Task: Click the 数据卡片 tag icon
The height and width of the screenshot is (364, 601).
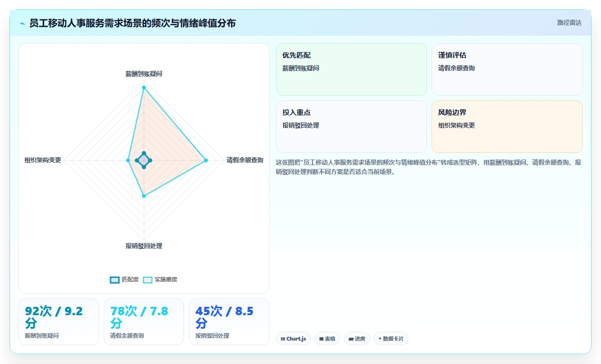Action: pos(380,338)
